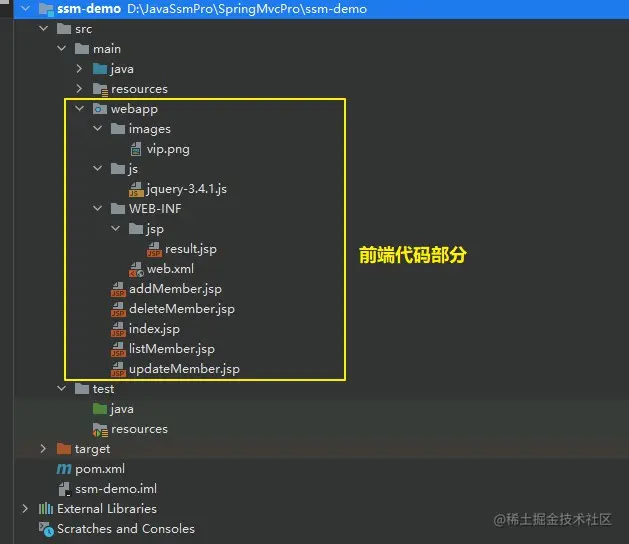
Task: Expand External Libraries chevron
Action: (25, 509)
